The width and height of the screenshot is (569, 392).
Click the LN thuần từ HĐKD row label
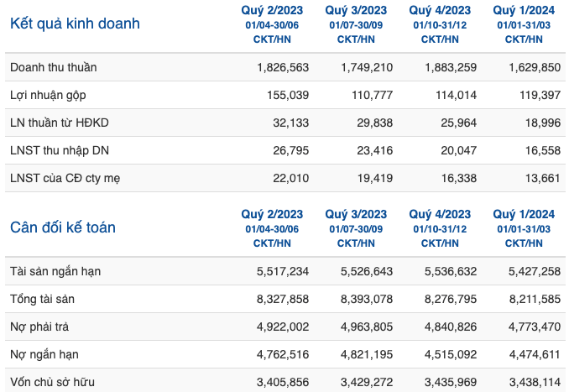point(59,123)
